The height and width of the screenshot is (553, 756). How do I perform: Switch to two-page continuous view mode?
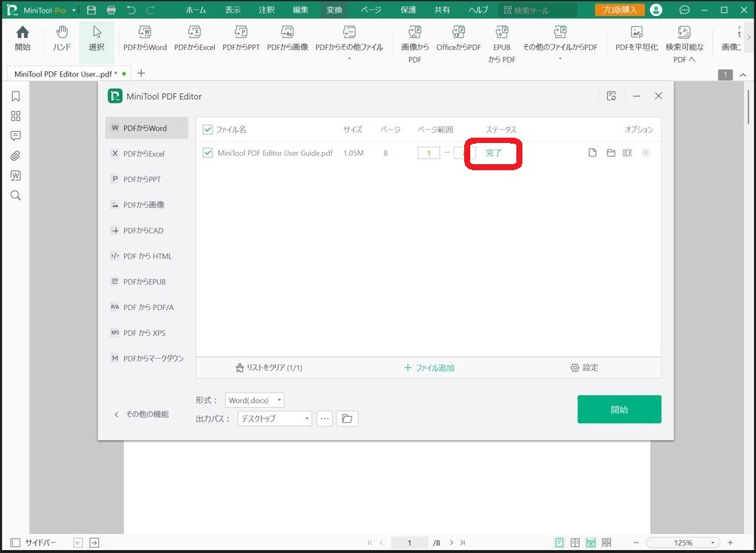pyautogui.click(x=606, y=543)
